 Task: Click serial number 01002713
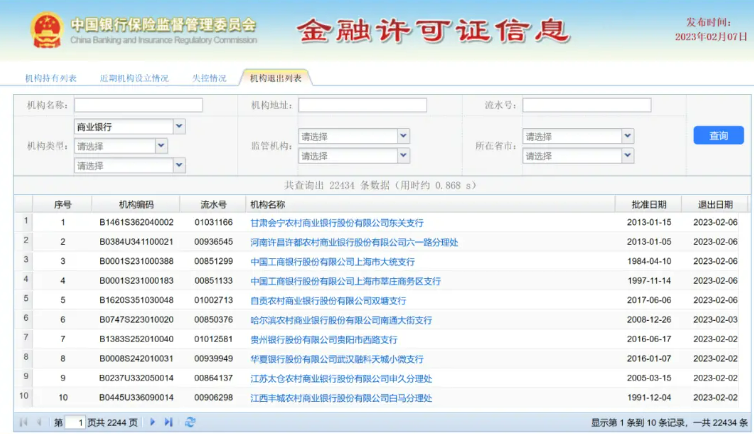pos(214,300)
